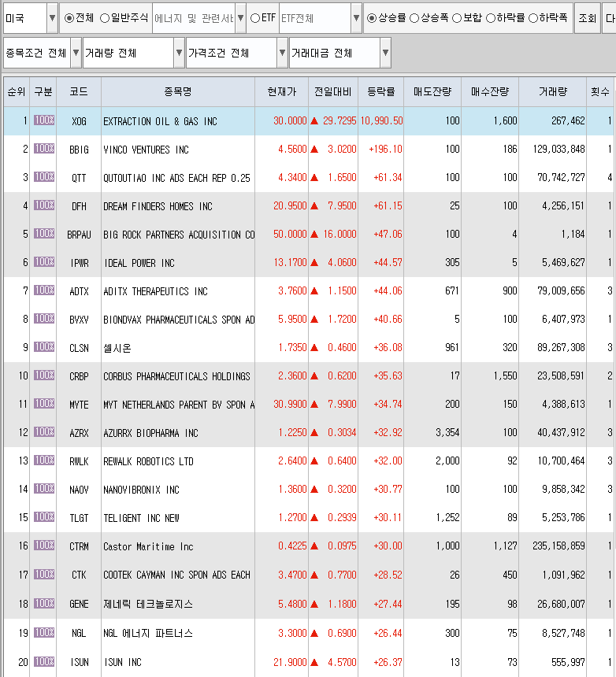Click the 100% margin icon for ISUN

[44, 661]
